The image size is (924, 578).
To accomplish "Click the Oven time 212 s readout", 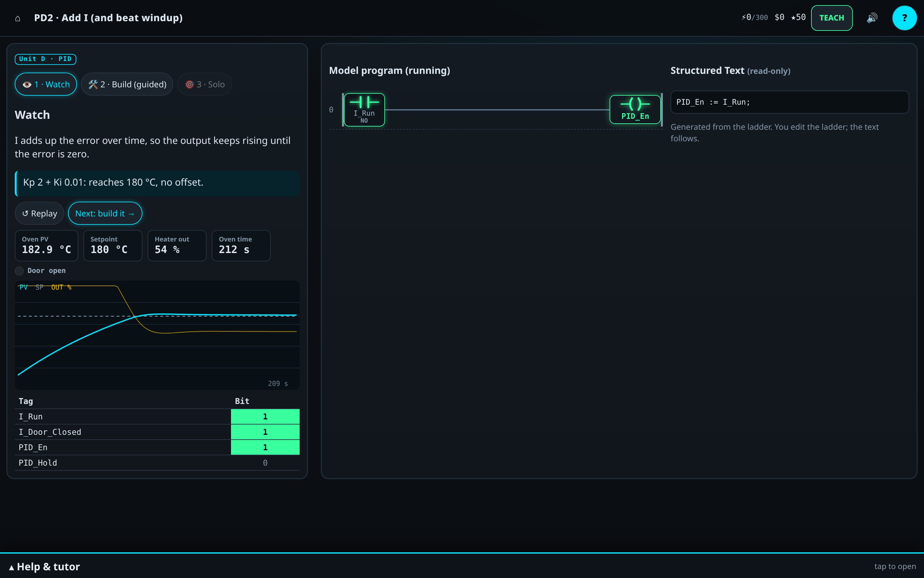I will pyautogui.click(x=241, y=245).
